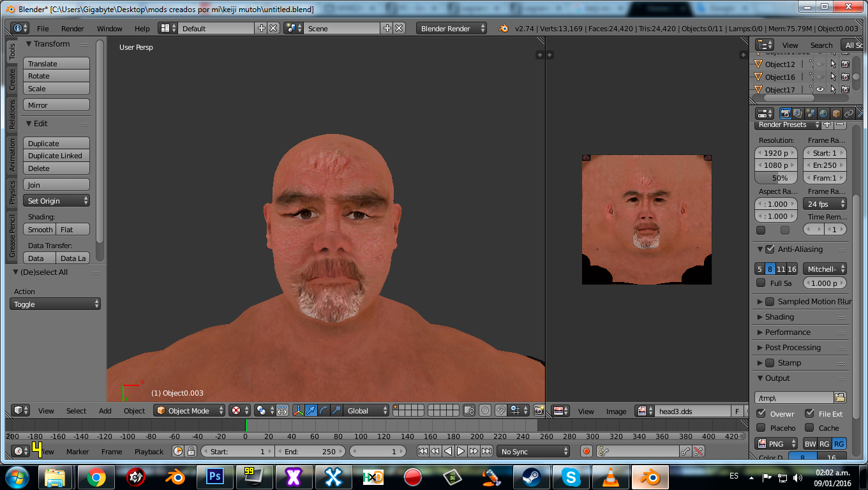The height and width of the screenshot is (490, 868).
Task: Open the No Sync dropdown in timeline
Action: (533, 451)
